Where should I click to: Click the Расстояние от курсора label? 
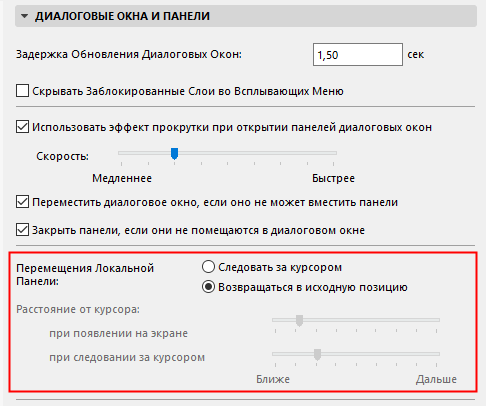78,309
